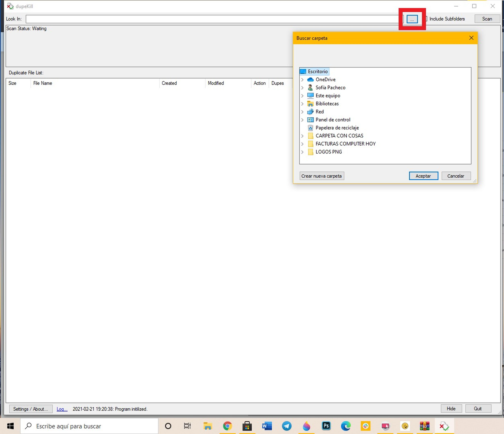Select the LOGOS PNG folder
The width and height of the screenshot is (504, 434).
(328, 152)
